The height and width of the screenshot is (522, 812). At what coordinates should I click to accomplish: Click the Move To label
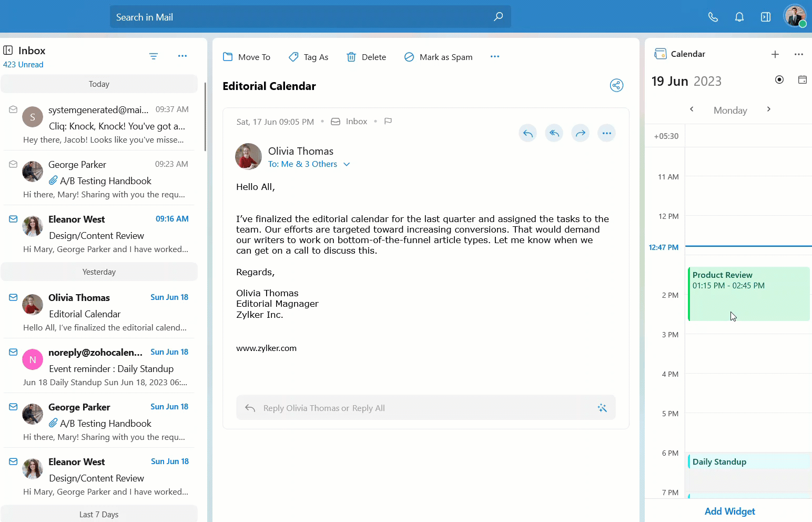pyautogui.click(x=254, y=57)
